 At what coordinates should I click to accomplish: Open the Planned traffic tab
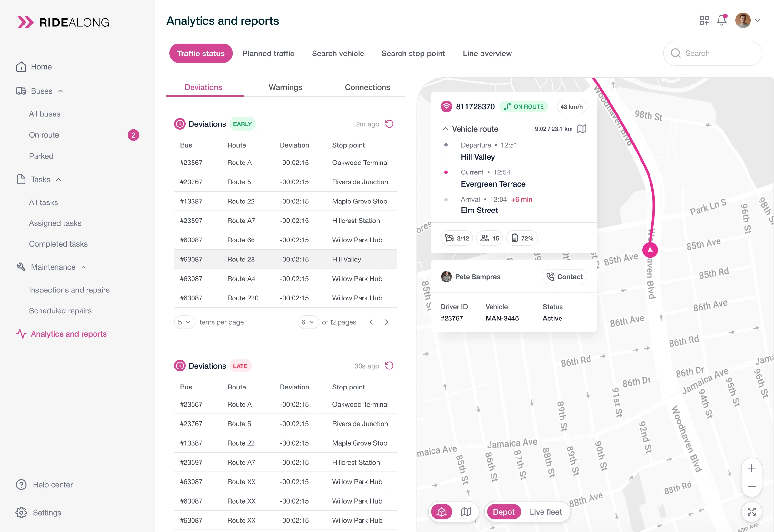click(268, 53)
